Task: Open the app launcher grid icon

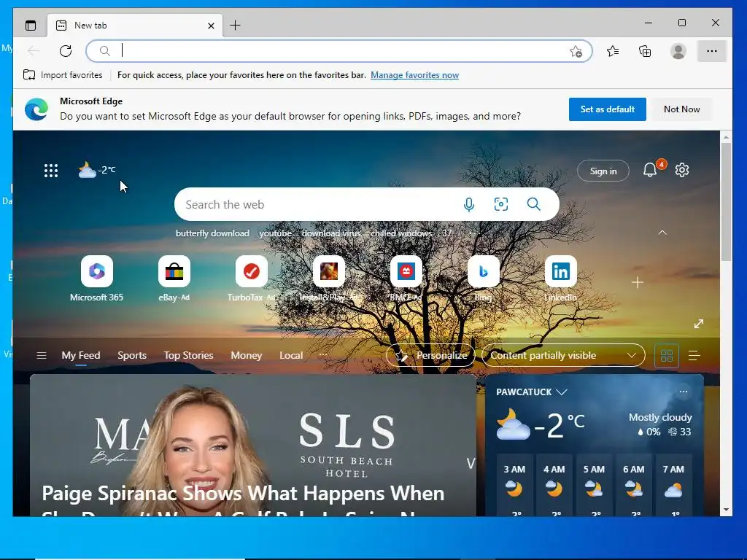Action: click(51, 171)
